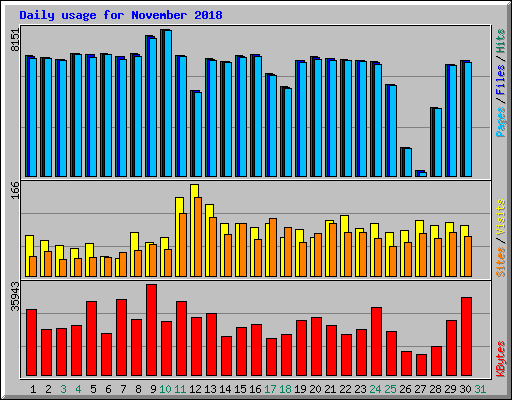Viewport: 512px width, 400px height.
Task: Click day label 15 on the x-axis
Action: [240, 389]
